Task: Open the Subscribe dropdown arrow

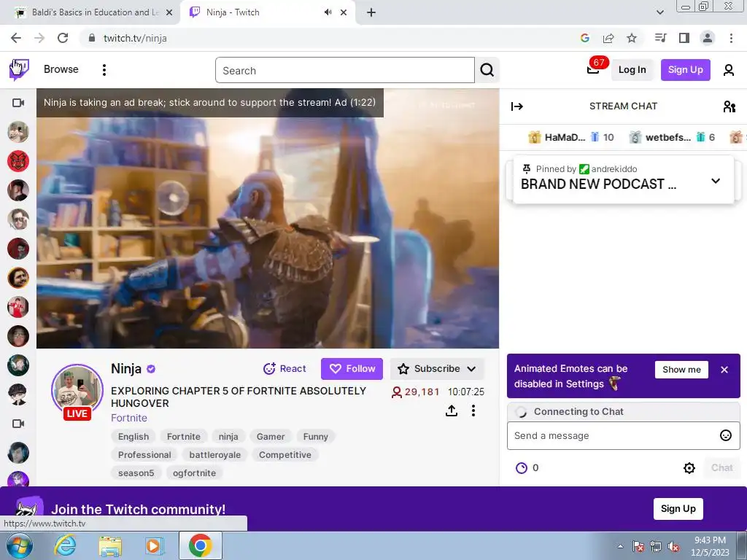Action: [x=471, y=369]
